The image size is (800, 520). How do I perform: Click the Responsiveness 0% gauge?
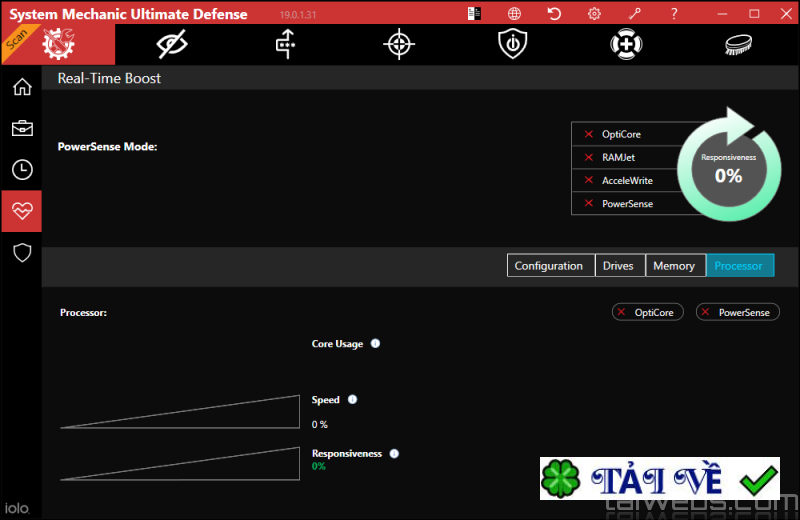729,168
